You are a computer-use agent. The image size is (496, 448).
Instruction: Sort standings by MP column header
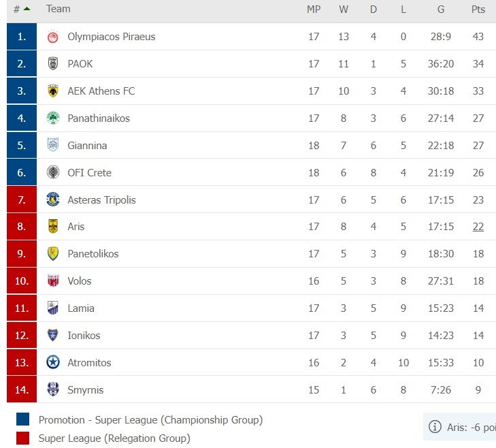pos(314,10)
